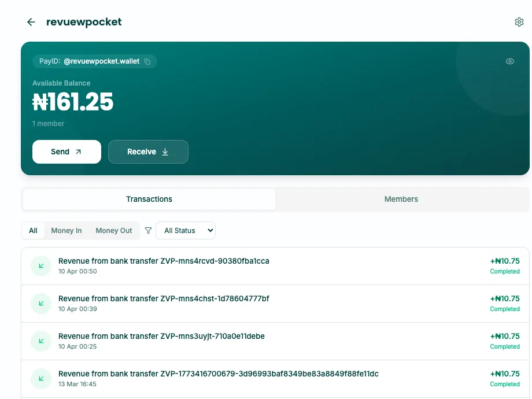
Task: Open transaction ZVP-1773416700679 from 13 Mar
Action: [275, 379]
